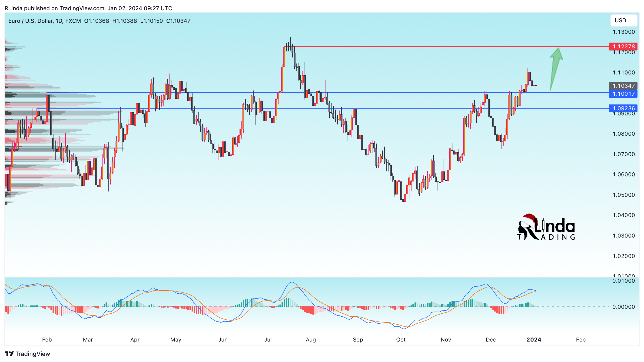Click the 1.10347 current price label
Screen dimensions: 644x362
(x=623, y=86)
